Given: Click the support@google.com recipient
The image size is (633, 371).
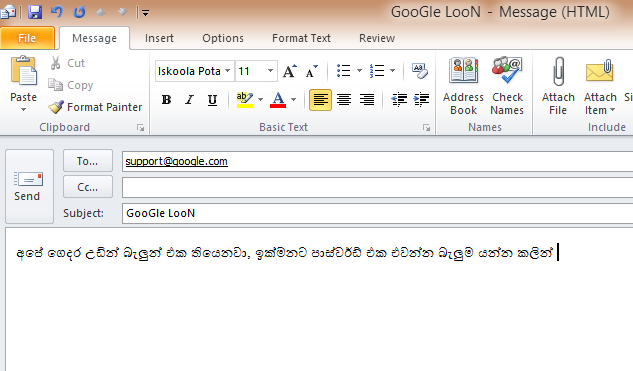Looking at the screenshot, I should (x=176, y=161).
